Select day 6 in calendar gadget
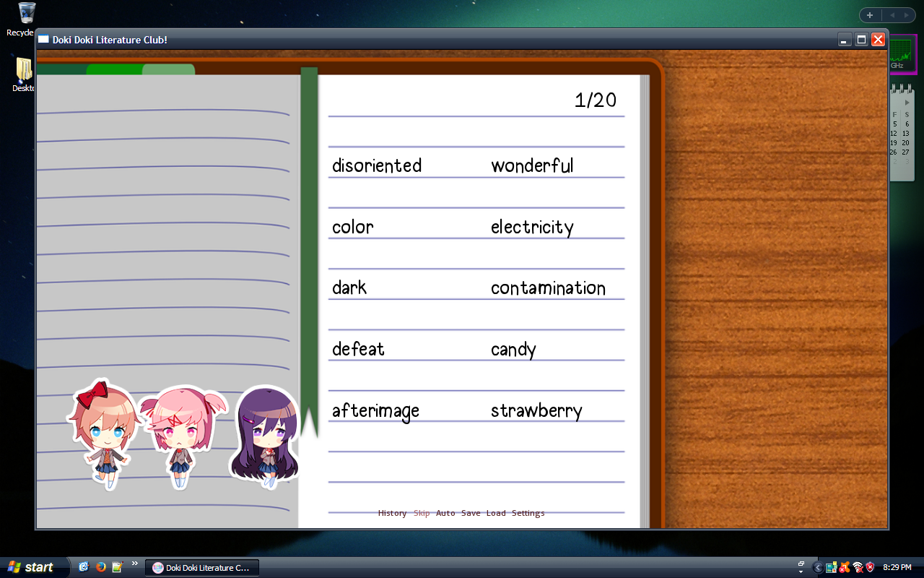The height and width of the screenshot is (578, 924). pos(907,124)
